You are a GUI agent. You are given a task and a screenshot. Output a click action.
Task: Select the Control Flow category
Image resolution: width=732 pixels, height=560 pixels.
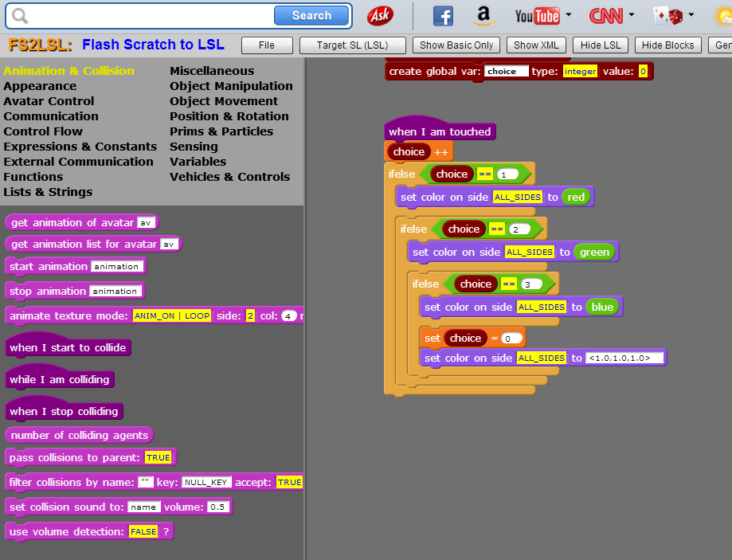43,131
